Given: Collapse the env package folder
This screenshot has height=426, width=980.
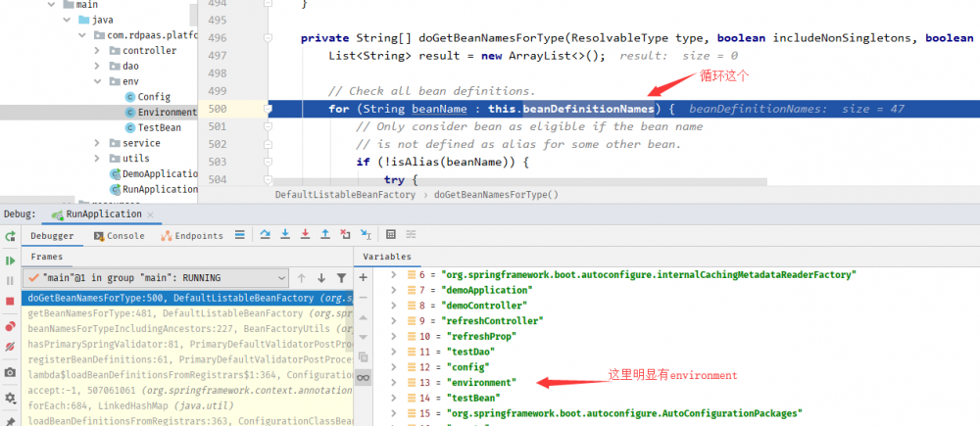Looking at the screenshot, I should click(x=97, y=81).
